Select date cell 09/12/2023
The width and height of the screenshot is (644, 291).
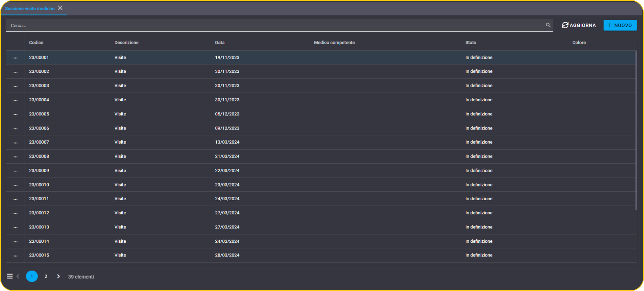click(227, 128)
